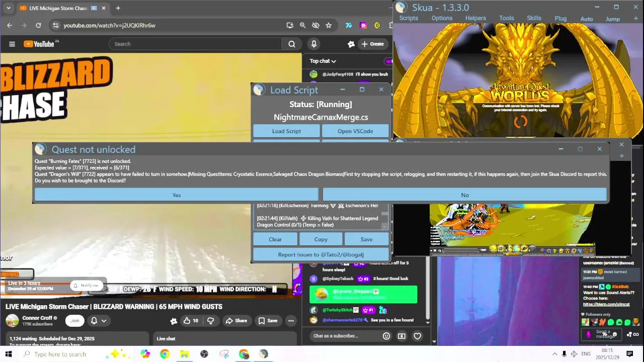
Task: Click No in Quest not unlocked dialog
Action: coord(465,195)
